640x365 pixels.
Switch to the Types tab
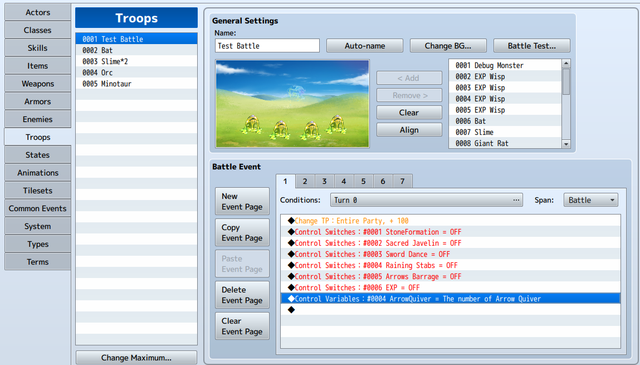tap(38, 244)
